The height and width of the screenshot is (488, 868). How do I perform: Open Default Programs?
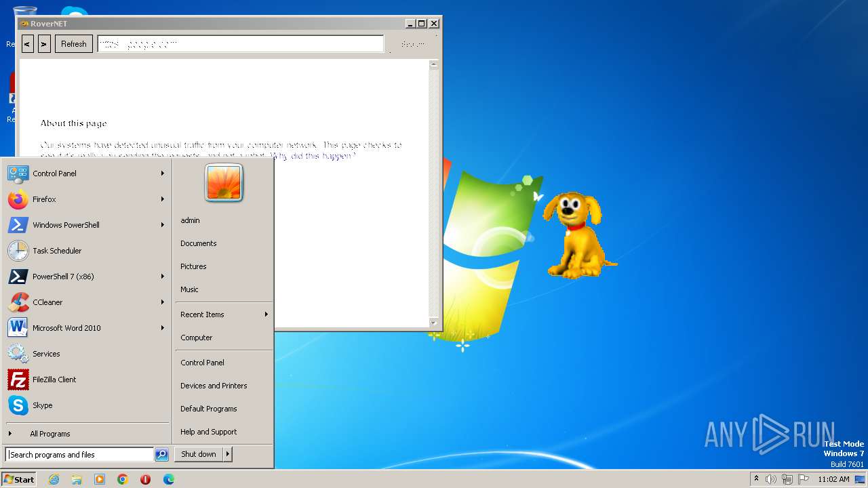point(224,409)
